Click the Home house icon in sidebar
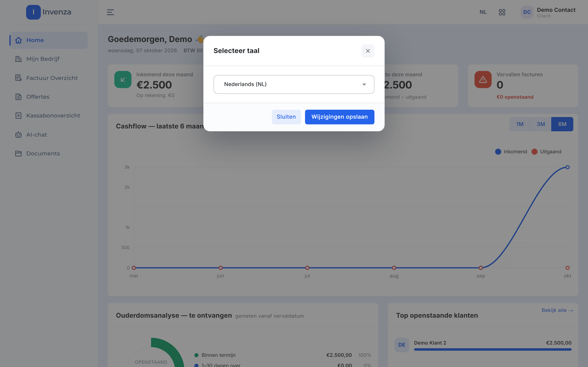Screen dimensions: 588x367 click(x=18, y=40)
